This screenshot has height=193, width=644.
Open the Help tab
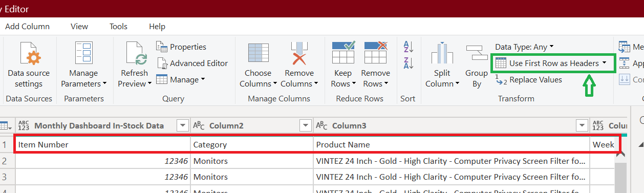point(157,27)
